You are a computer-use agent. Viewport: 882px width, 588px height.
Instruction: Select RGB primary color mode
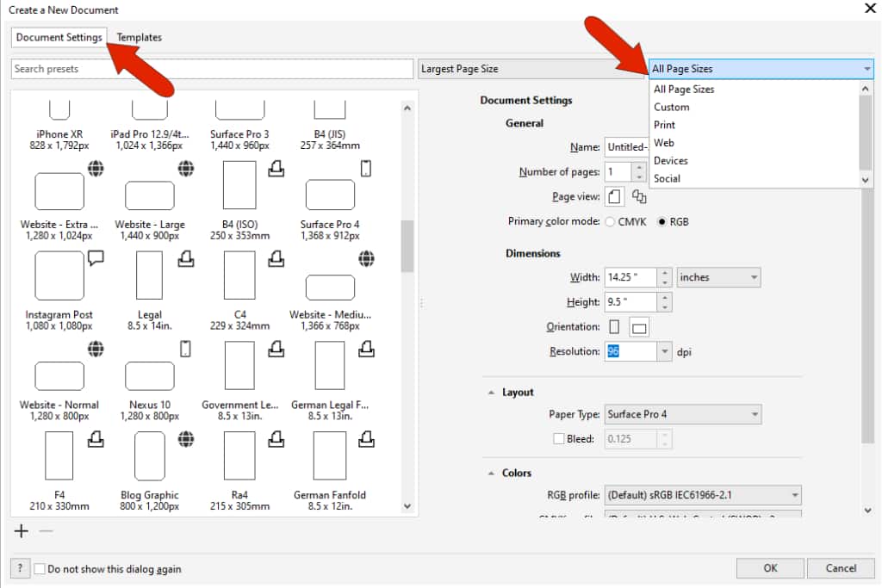[662, 222]
